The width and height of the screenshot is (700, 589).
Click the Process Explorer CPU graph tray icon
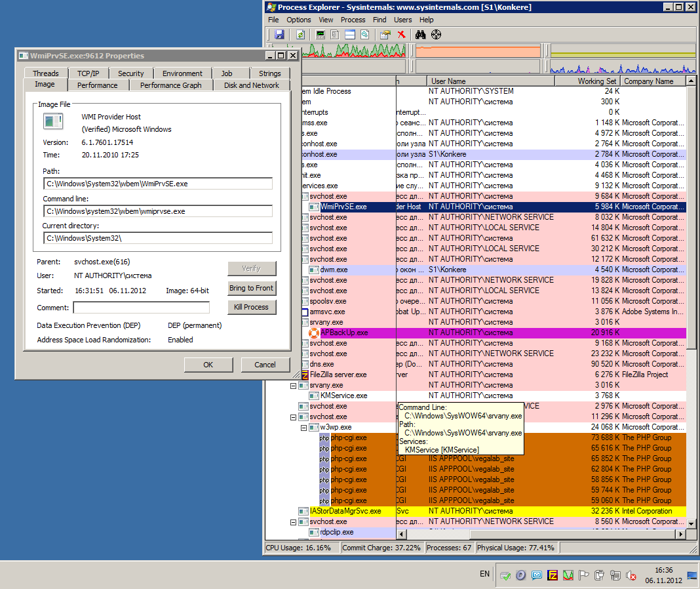568,575
